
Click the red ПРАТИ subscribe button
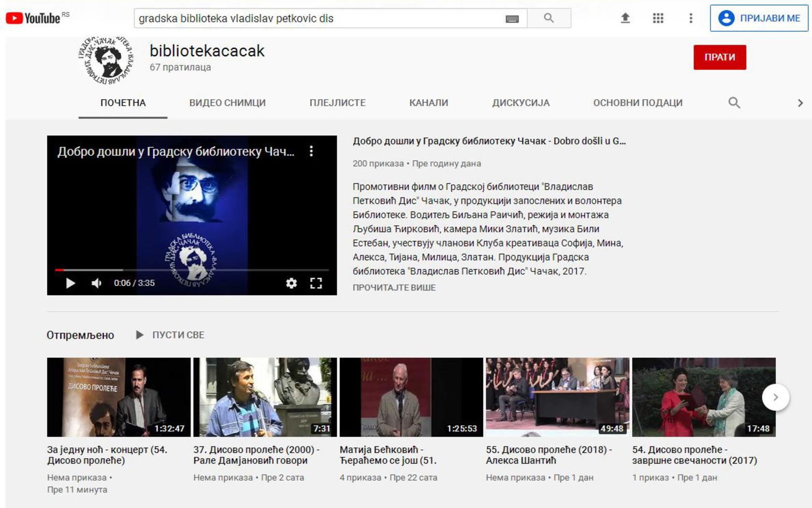click(x=720, y=57)
